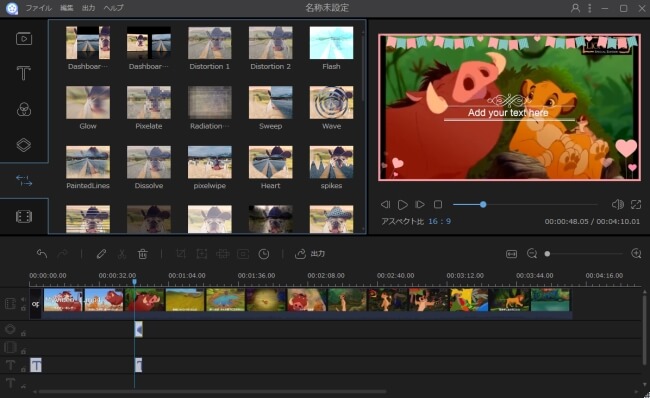Select the Sweep transition thumbnail
Viewport: 650px width, 398px height.
tap(270, 103)
